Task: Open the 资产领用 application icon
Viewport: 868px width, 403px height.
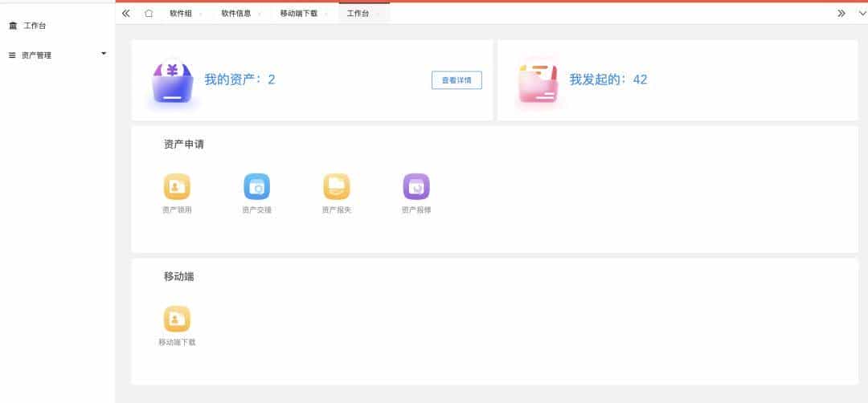Action: pyautogui.click(x=177, y=186)
